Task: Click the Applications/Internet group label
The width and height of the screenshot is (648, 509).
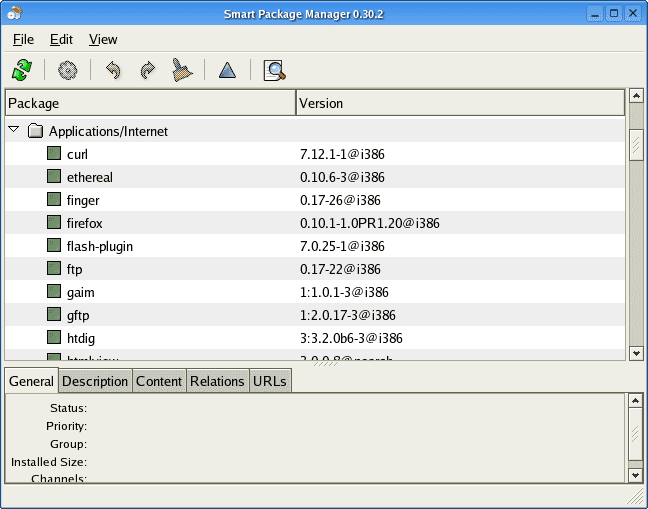Action: (108, 131)
